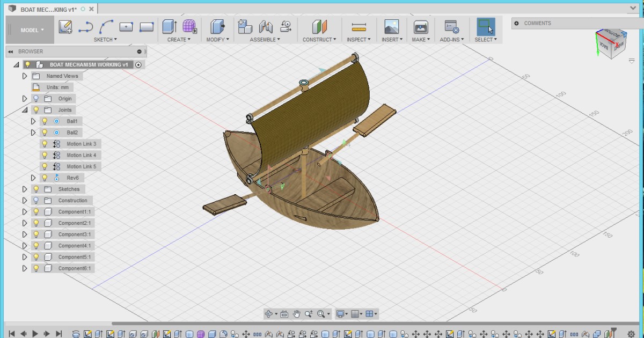
Task: Activate the Pan tool in navigation bar
Action: click(296, 314)
